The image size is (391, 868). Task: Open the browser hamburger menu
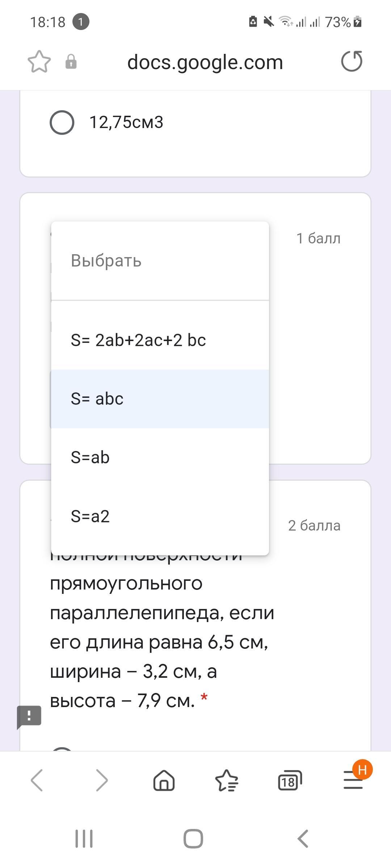point(353,780)
